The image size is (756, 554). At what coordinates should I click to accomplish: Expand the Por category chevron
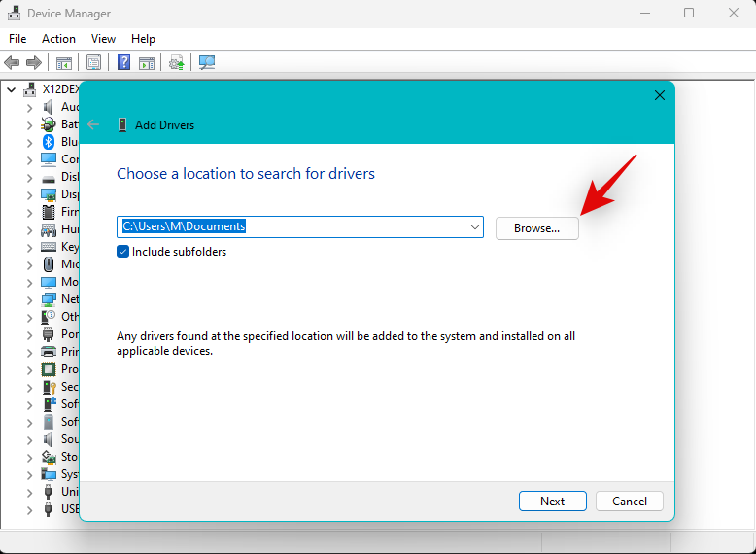[30, 335]
